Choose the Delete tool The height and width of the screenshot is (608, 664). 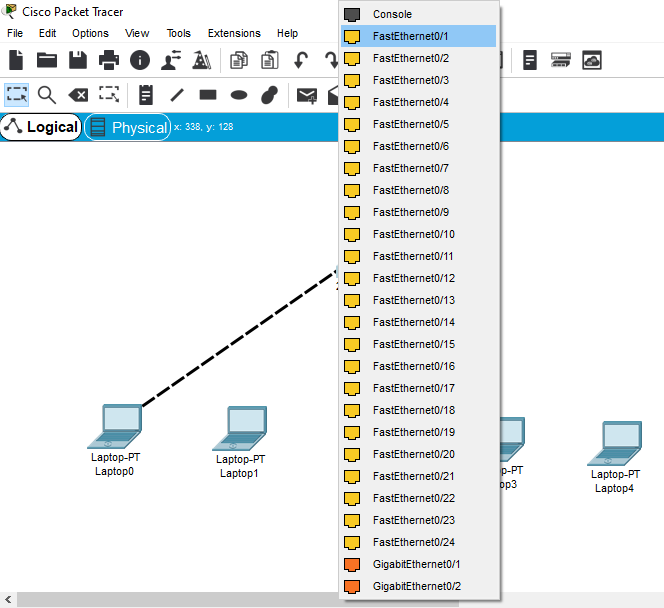pyautogui.click(x=78, y=95)
